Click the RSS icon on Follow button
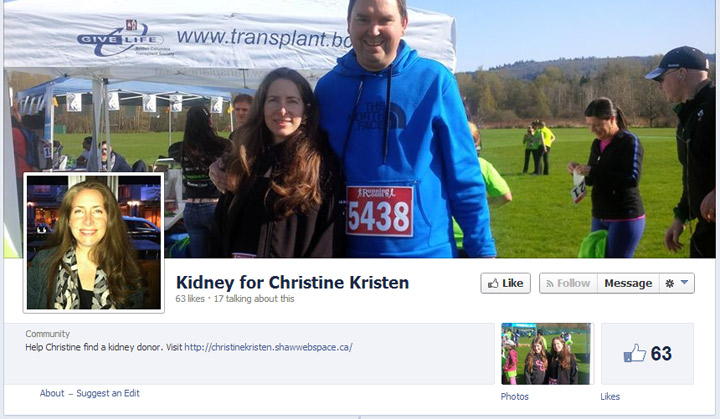Screen dimensions: 720x419 point(550,284)
